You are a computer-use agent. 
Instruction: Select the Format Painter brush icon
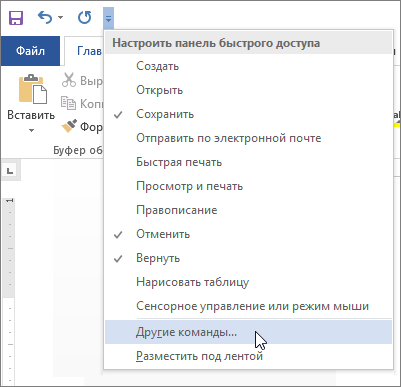(x=69, y=126)
